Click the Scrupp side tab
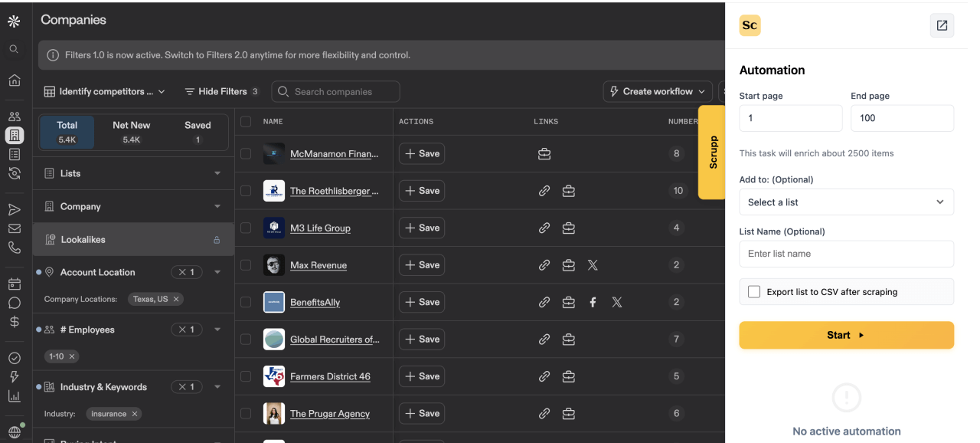 [x=712, y=153]
